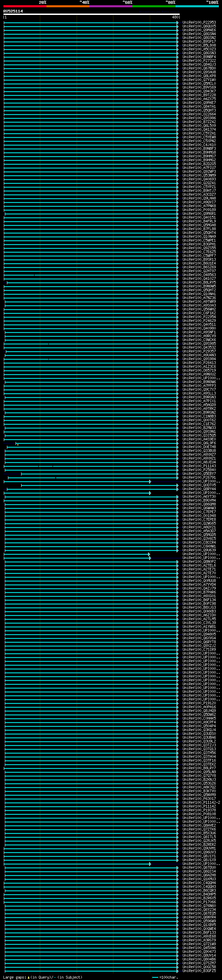Image resolution: width=222 pixels, height=980 pixels.
Task: Select the UniRef100_A7PIX1 label
Action: pos(199,401)
